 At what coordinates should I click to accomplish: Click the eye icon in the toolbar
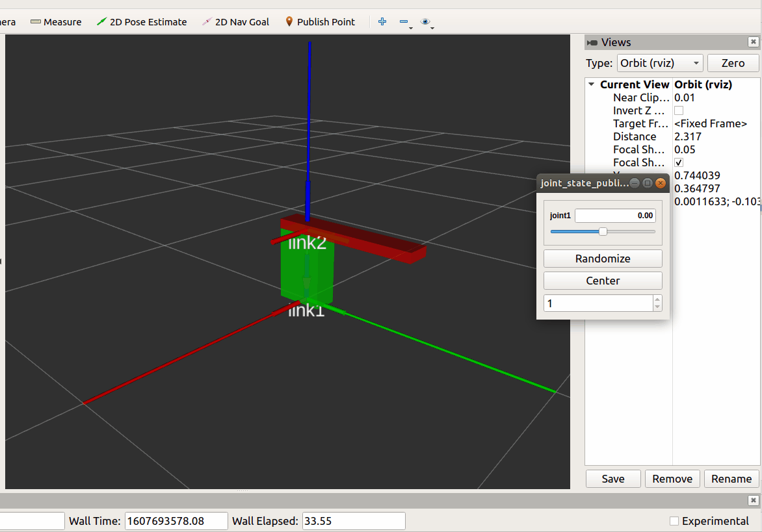[426, 21]
